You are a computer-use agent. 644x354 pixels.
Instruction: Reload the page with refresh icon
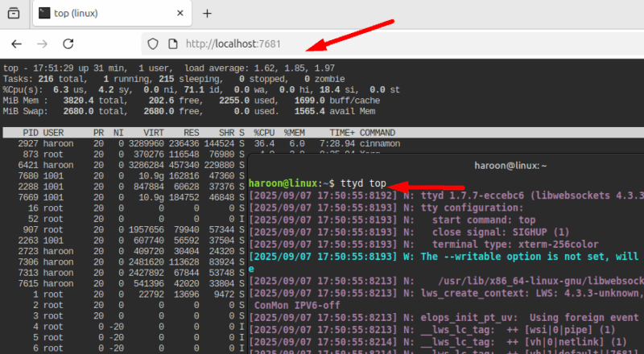click(x=68, y=44)
